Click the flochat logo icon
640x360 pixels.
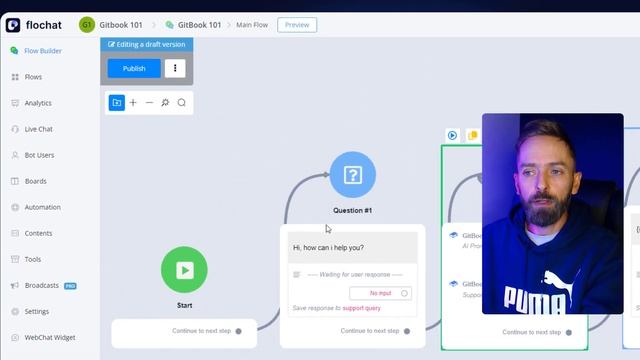coord(13,25)
